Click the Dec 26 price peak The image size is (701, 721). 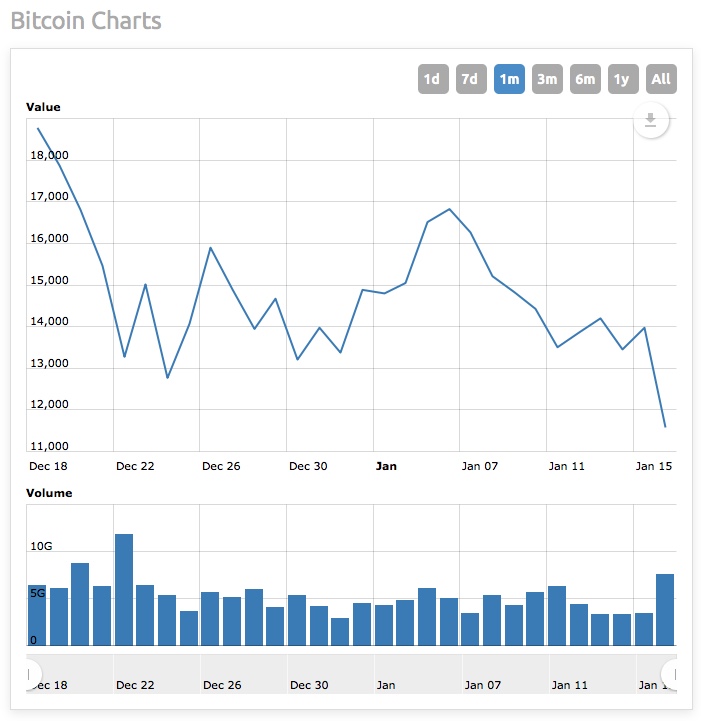point(210,247)
